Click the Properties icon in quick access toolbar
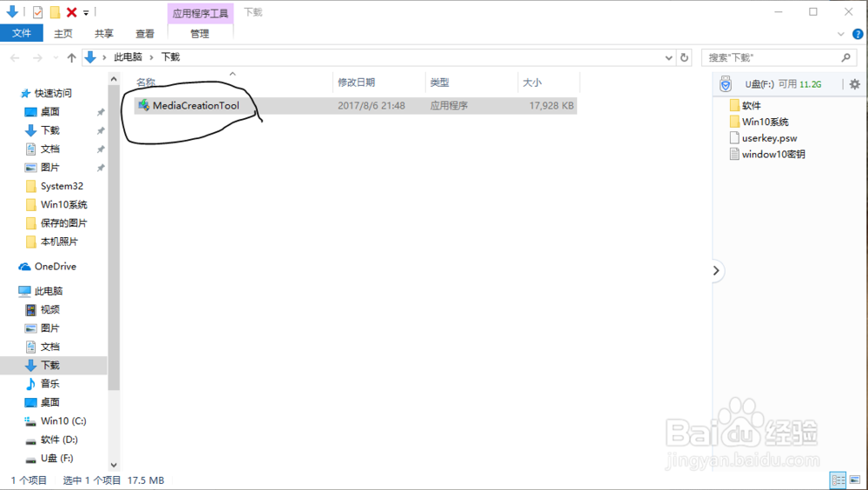 click(x=37, y=12)
